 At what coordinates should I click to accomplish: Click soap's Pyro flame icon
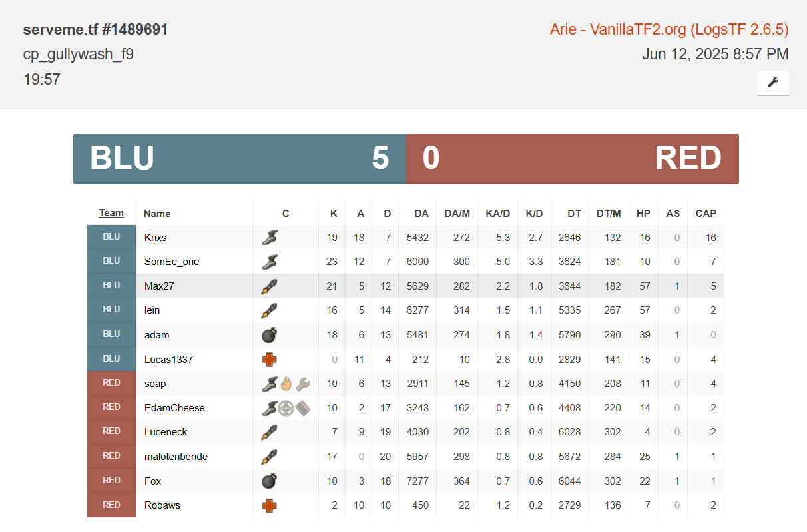tap(286, 384)
